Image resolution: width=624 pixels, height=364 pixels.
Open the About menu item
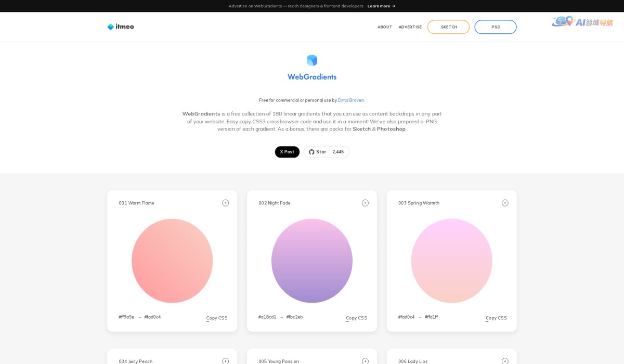385,27
